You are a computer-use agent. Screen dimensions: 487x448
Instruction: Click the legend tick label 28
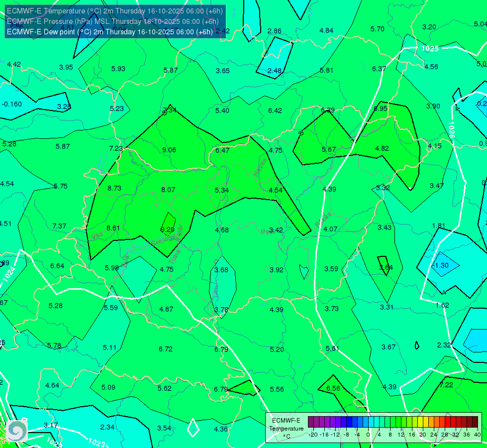click(444, 435)
